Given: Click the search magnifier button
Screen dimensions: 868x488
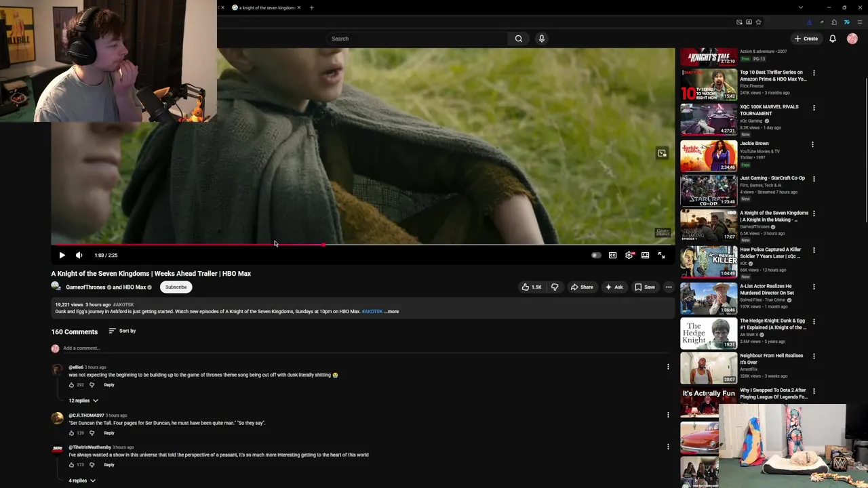Looking at the screenshot, I should click(x=519, y=39).
